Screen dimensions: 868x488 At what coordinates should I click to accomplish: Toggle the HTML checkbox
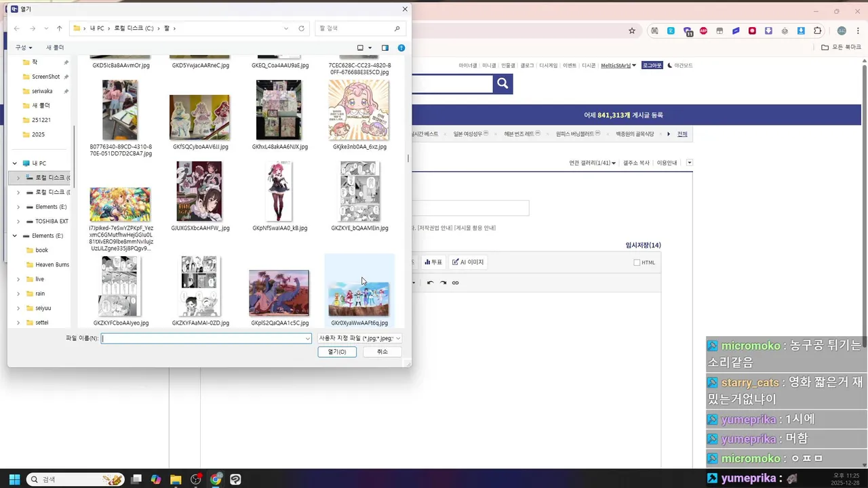pos(637,262)
